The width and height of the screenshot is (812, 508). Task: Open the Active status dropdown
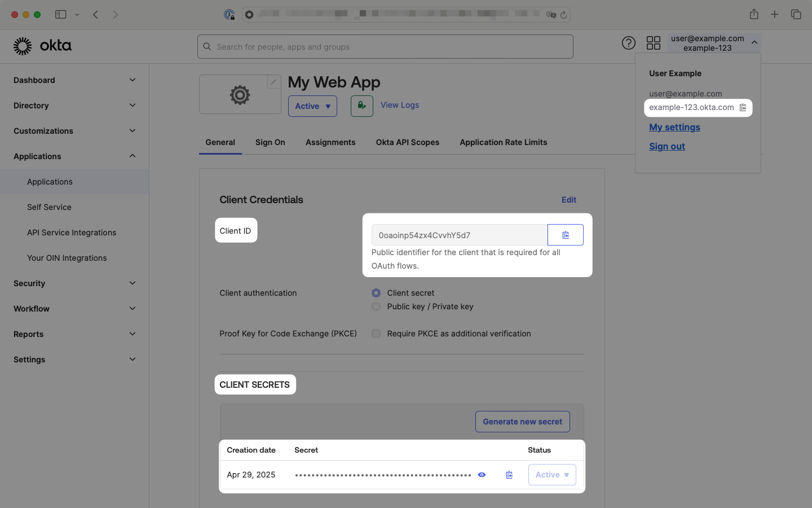tap(312, 106)
